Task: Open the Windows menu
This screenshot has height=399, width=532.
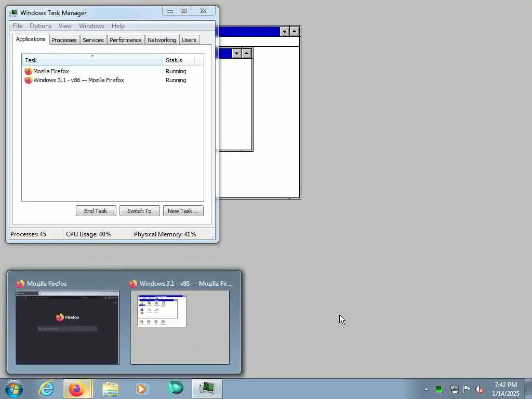Action: point(91,26)
